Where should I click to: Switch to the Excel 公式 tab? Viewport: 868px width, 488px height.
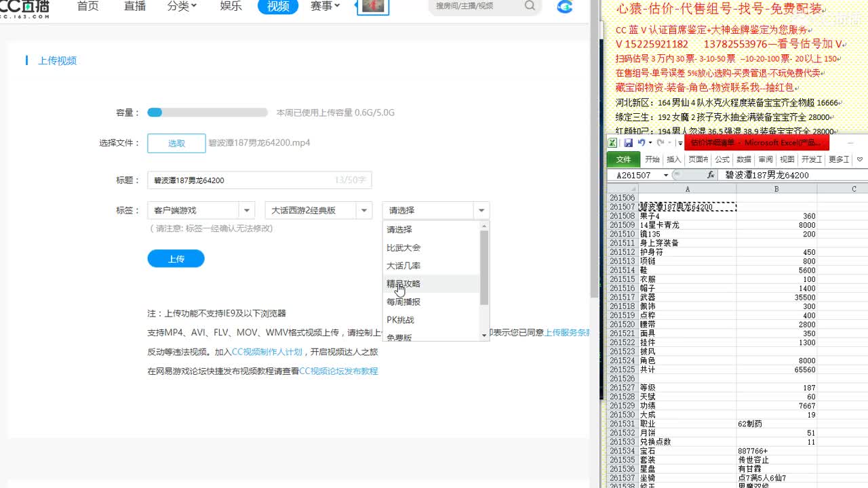(722, 159)
